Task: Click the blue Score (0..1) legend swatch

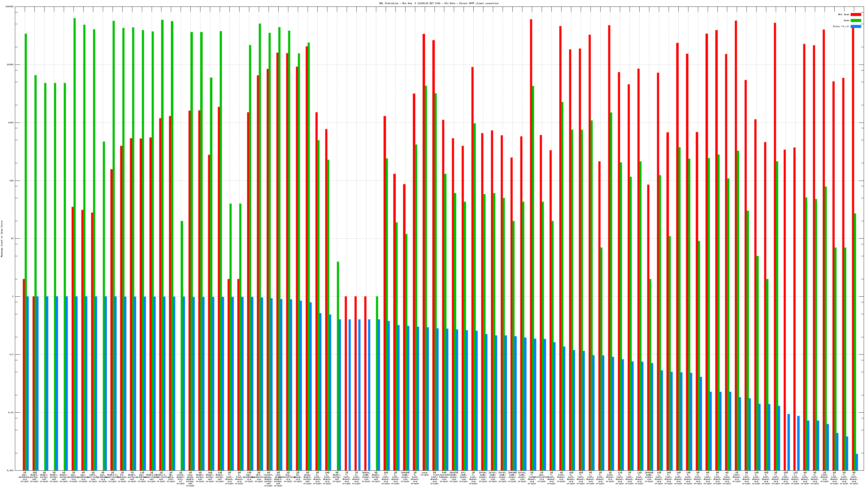Action: (x=856, y=27)
